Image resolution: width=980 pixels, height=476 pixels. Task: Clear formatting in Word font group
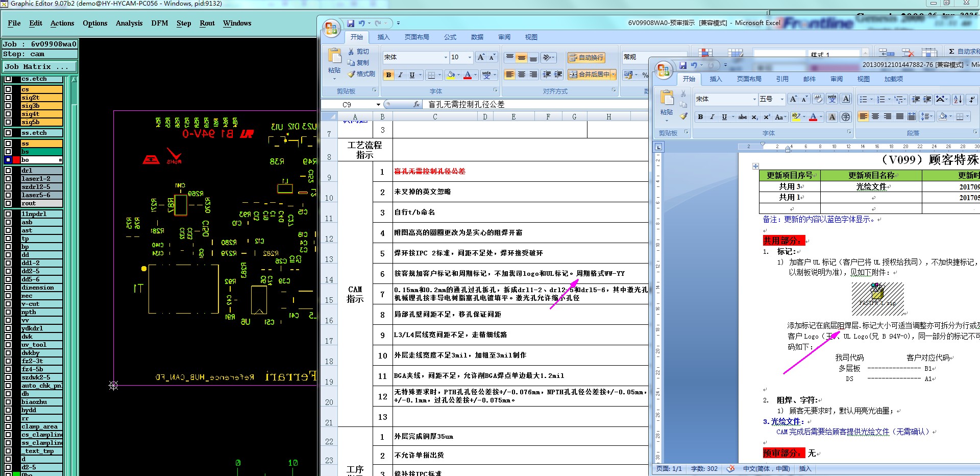pos(818,99)
